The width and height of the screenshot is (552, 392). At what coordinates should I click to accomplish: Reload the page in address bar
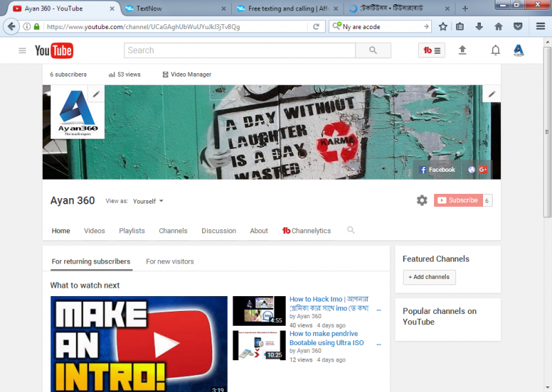coord(316,27)
